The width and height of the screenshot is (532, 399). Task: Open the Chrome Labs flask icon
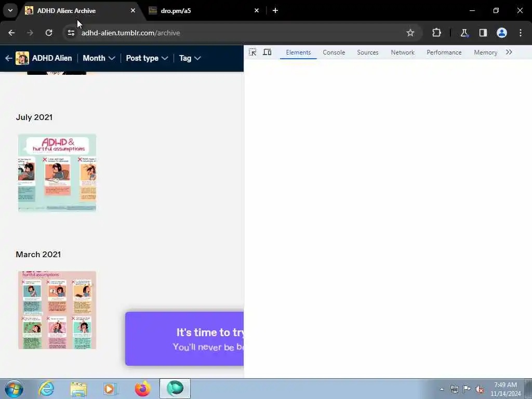pos(464,33)
